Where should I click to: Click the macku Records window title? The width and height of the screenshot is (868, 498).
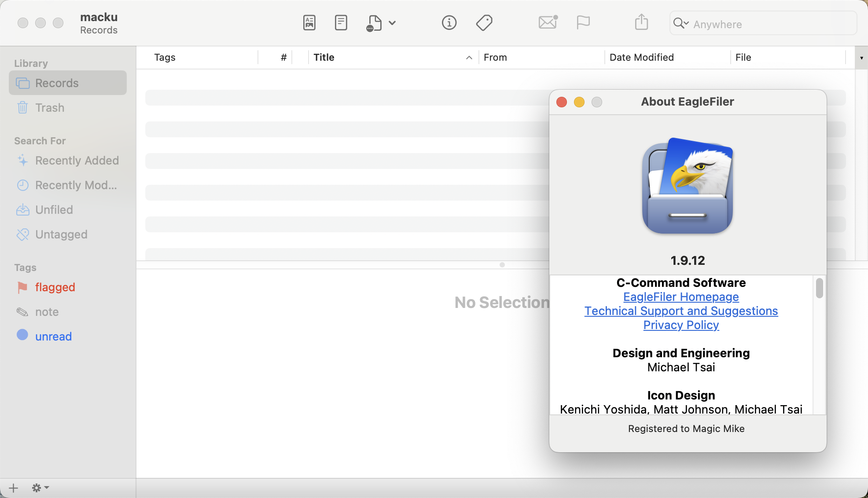pos(99,23)
